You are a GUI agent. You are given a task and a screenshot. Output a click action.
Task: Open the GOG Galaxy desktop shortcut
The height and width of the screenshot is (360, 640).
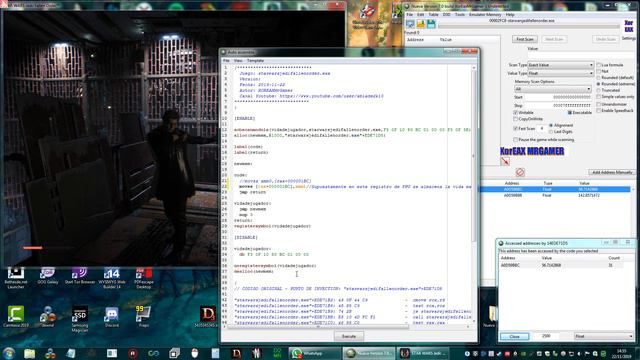(47, 276)
